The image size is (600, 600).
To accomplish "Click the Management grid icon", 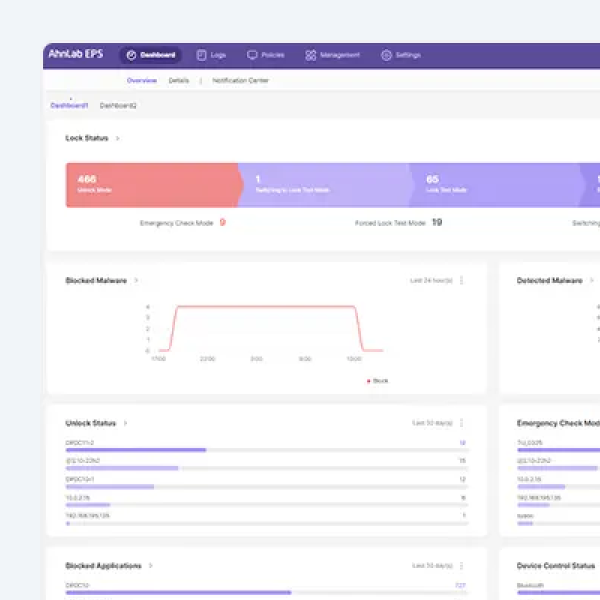I will coord(311,55).
